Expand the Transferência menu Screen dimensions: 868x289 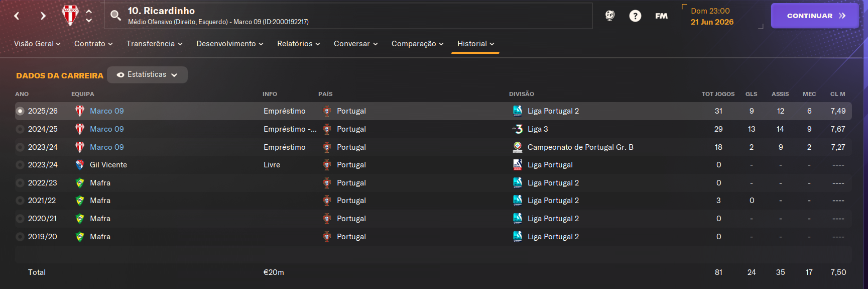point(154,44)
